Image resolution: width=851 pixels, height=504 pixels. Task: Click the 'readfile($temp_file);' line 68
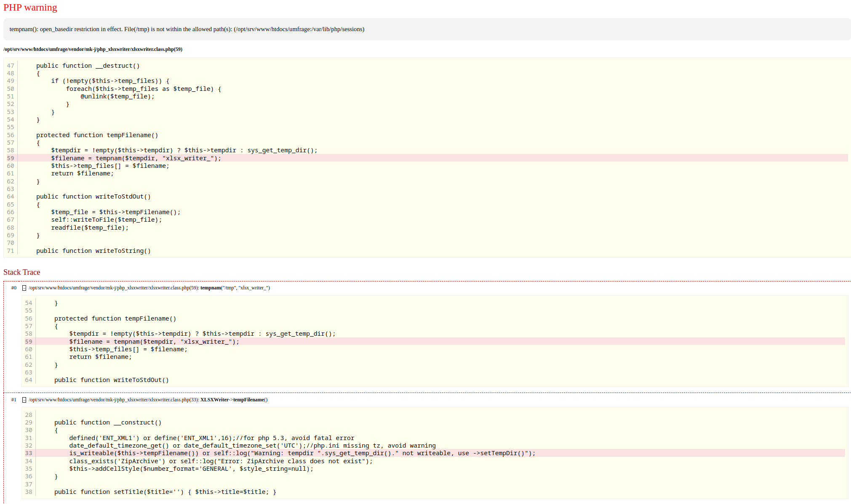point(90,228)
